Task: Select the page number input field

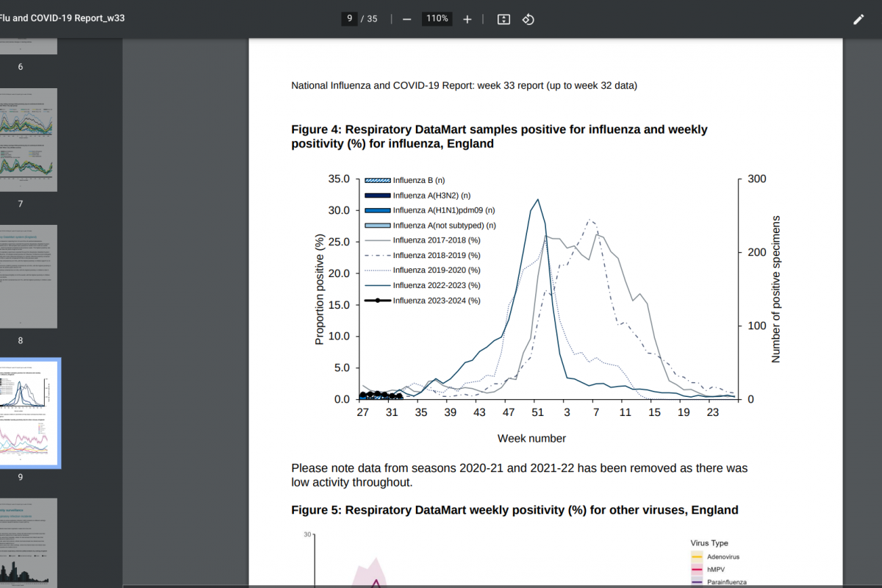Action: point(349,19)
